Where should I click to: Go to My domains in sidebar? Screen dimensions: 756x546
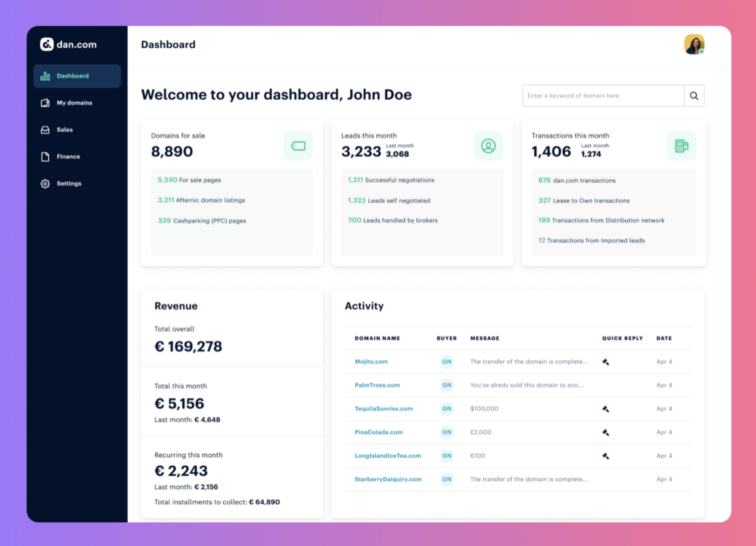(74, 103)
